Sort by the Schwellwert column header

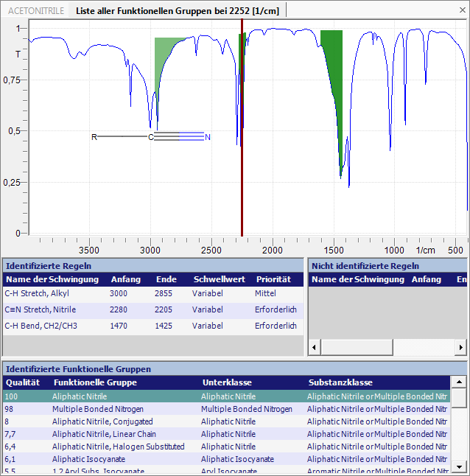(219, 279)
